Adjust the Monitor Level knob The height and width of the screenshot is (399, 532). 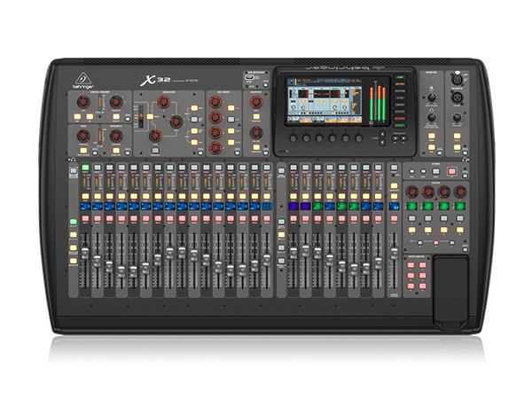point(431,98)
